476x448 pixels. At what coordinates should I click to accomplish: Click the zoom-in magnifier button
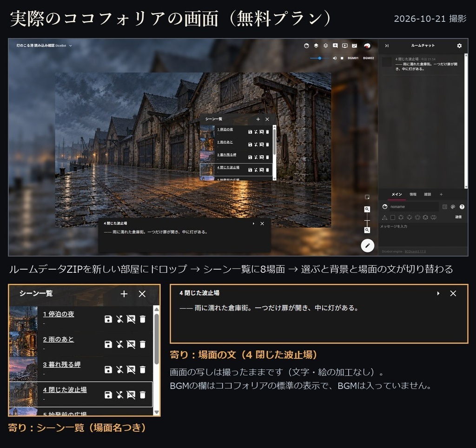[x=367, y=209]
